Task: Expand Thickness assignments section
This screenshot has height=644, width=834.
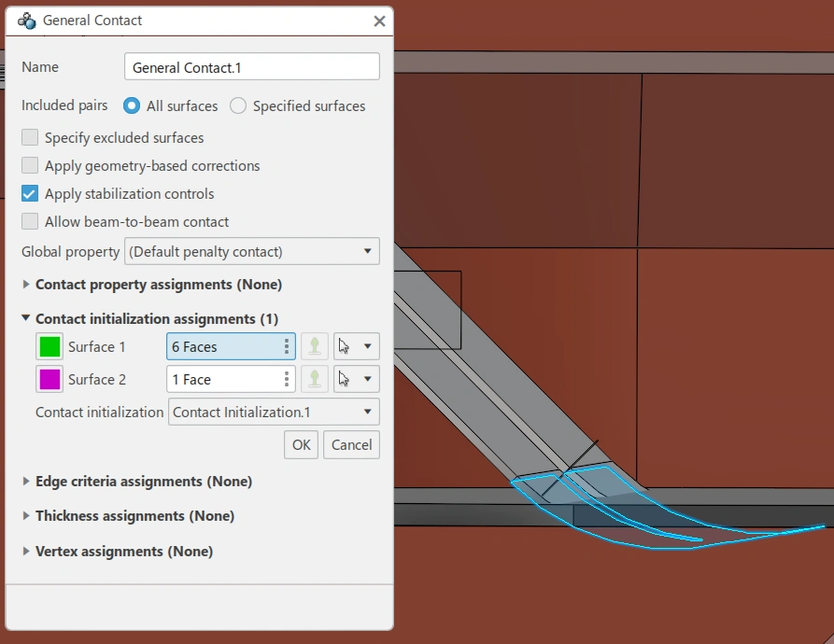Action: [25, 515]
